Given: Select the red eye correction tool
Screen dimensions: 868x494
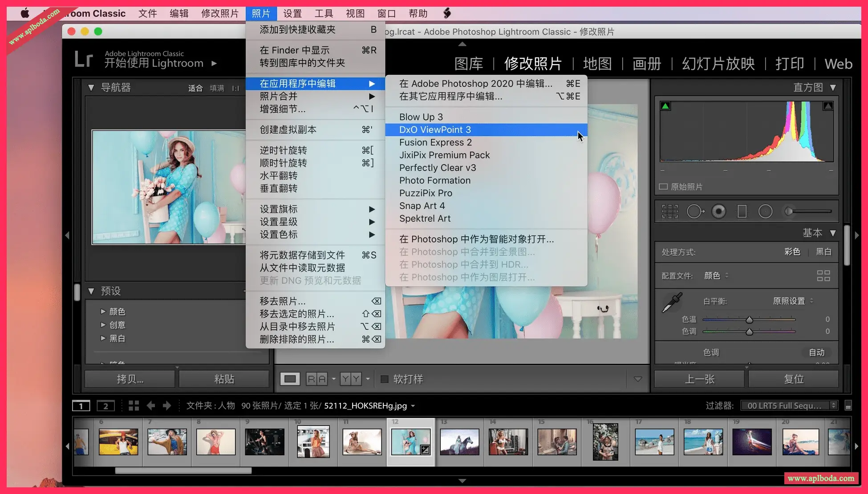Looking at the screenshot, I should coord(718,211).
